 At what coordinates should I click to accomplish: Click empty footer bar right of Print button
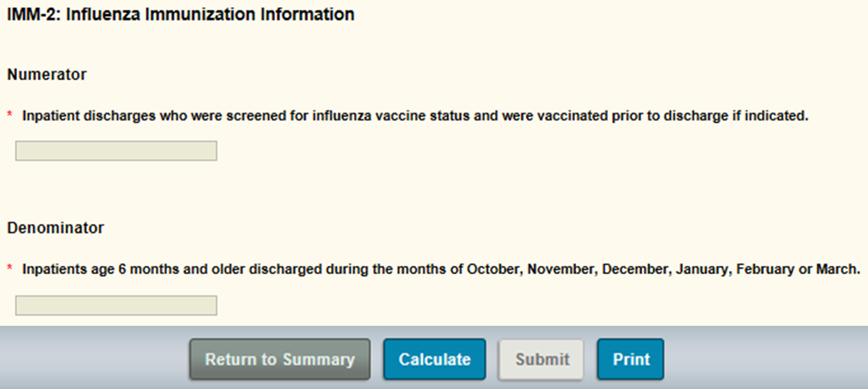(x=766, y=360)
